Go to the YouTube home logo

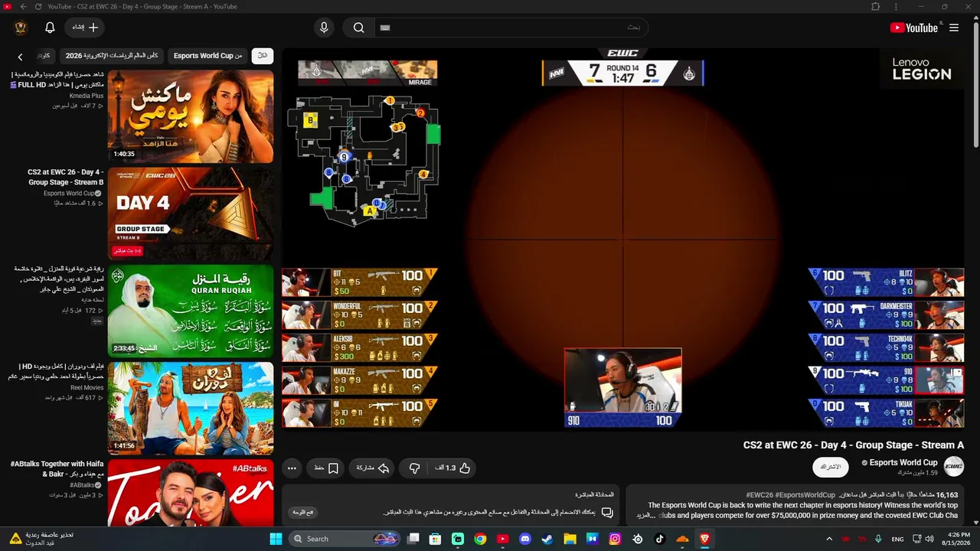913,28
